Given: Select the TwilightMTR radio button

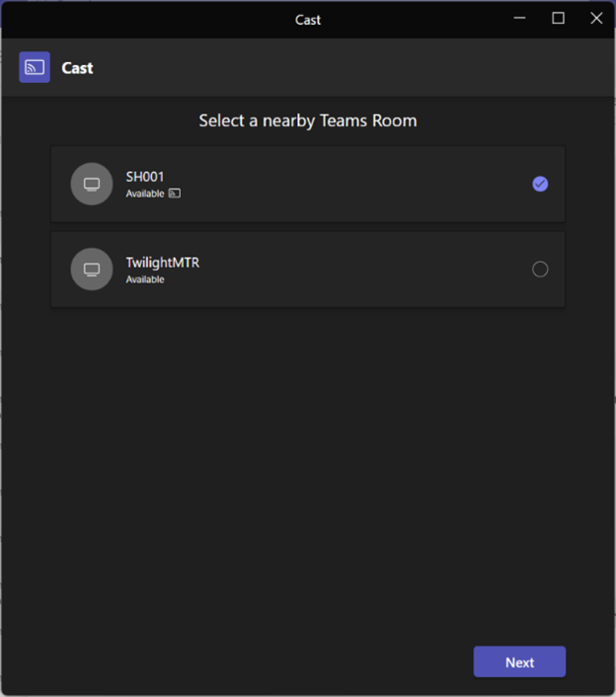Looking at the screenshot, I should tap(540, 270).
